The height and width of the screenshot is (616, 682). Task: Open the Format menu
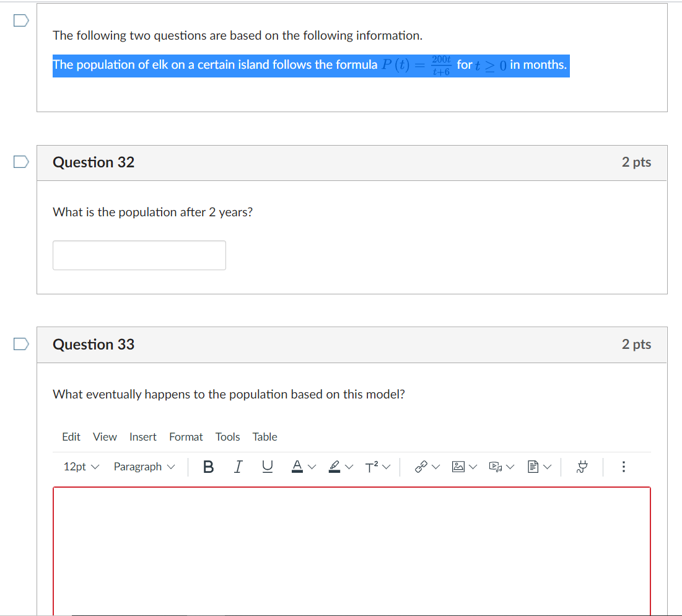(x=186, y=437)
